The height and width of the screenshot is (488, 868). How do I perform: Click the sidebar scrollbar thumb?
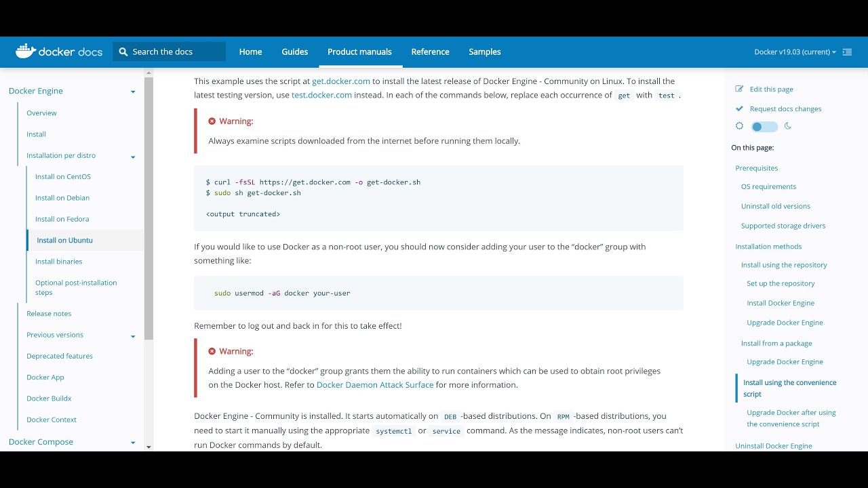pos(149,209)
